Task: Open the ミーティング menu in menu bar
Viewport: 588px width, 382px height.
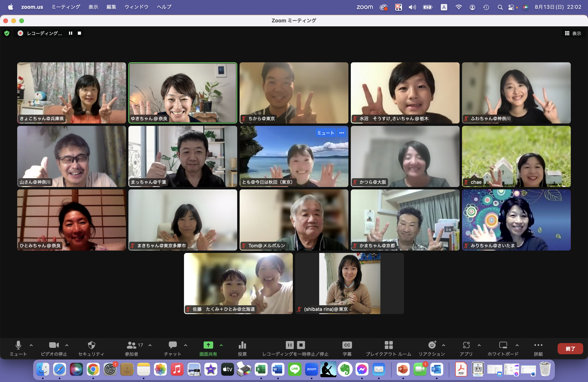Action: click(x=66, y=7)
